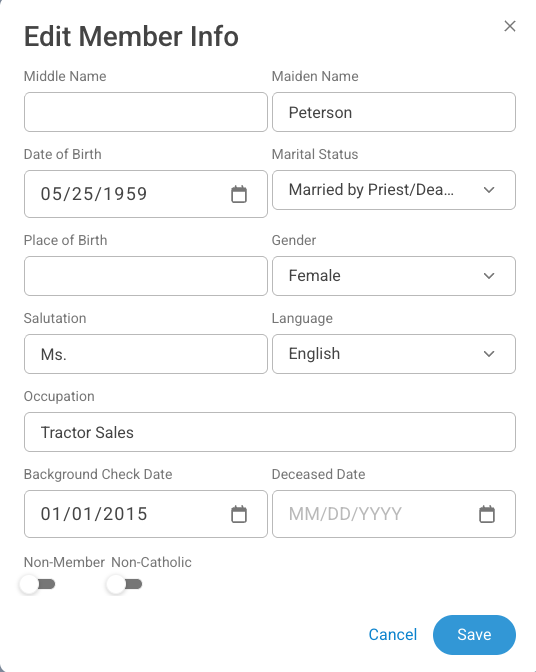The image size is (536, 672).
Task: Open the Gender dropdown showing Female
Action: click(394, 276)
